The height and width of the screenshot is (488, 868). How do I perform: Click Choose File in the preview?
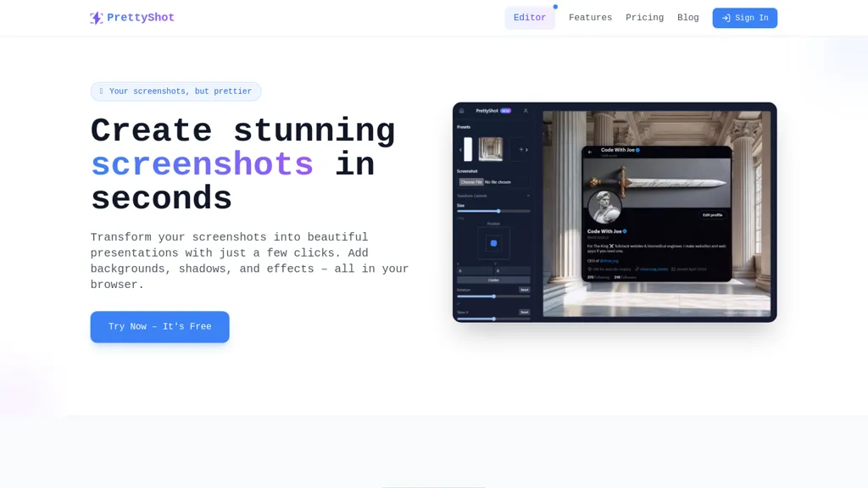[x=471, y=182]
